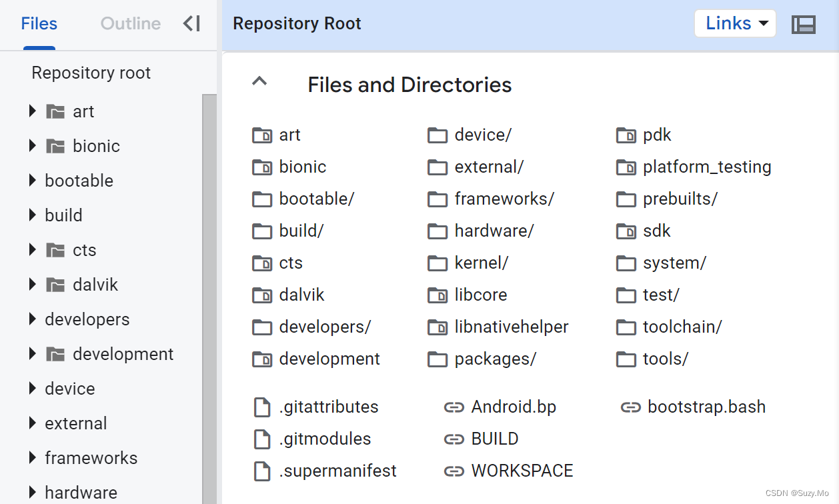Expand the developers node in the tree

tap(32, 319)
